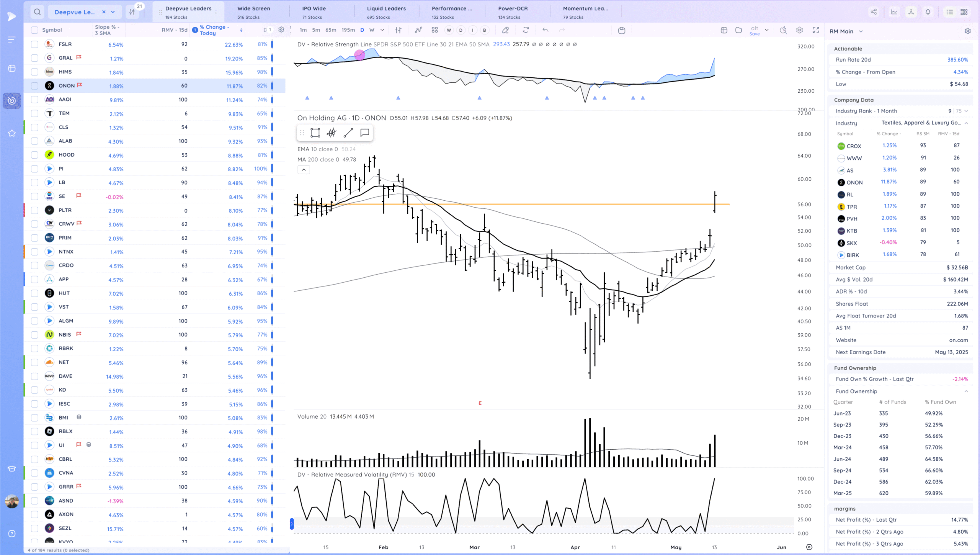This screenshot has height=555, width=980.
Task: Select the trend line drawing tool
Action: tap(348, 133)
